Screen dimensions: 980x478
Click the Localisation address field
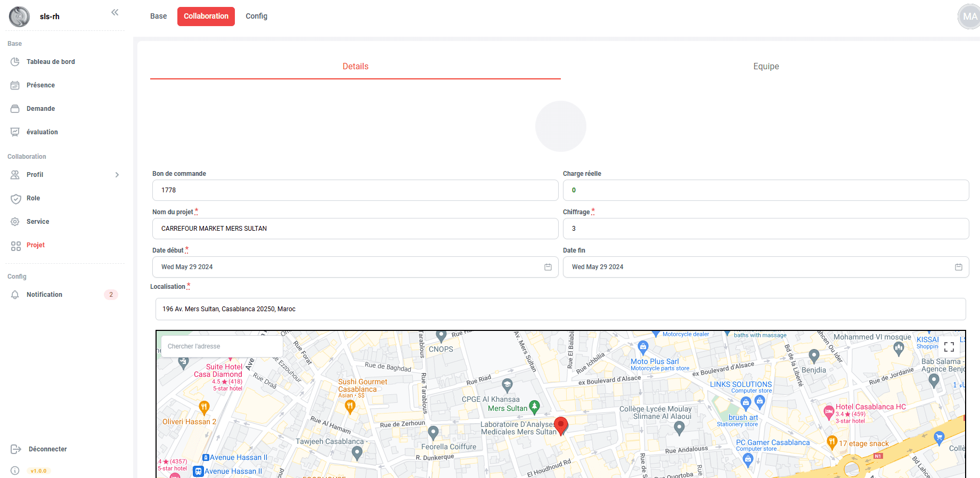pyautogui.click(x=560, y=309)
